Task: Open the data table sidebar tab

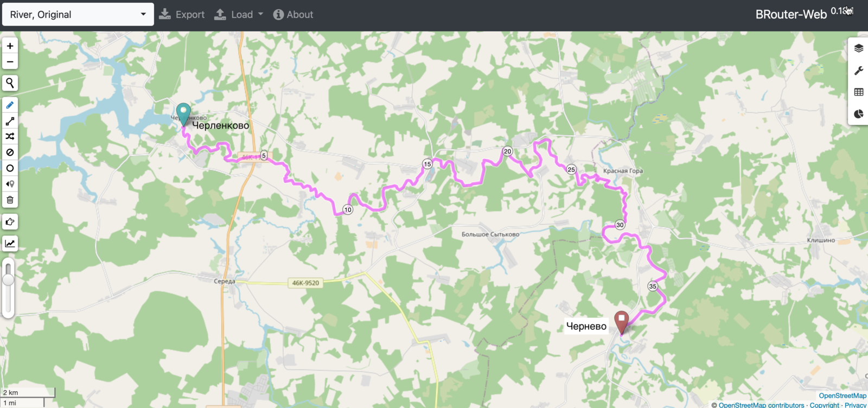Action: pos(858,92)
